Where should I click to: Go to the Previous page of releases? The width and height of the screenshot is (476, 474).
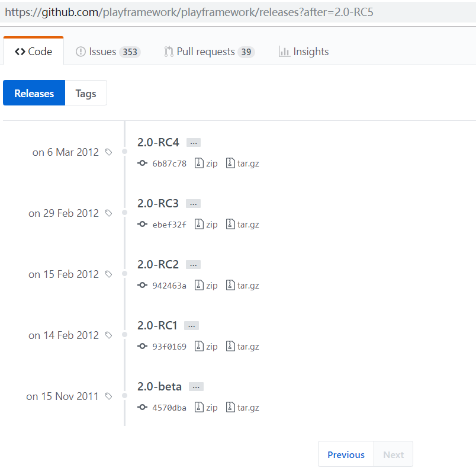coord(346,454)
